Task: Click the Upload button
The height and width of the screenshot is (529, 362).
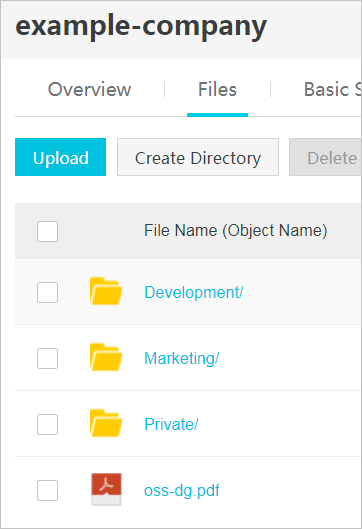Action: 60,157
